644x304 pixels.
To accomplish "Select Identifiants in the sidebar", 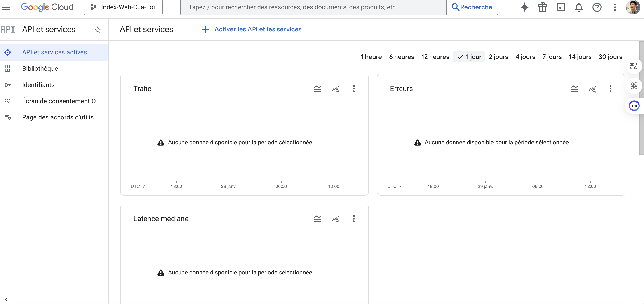I will 38,85.
